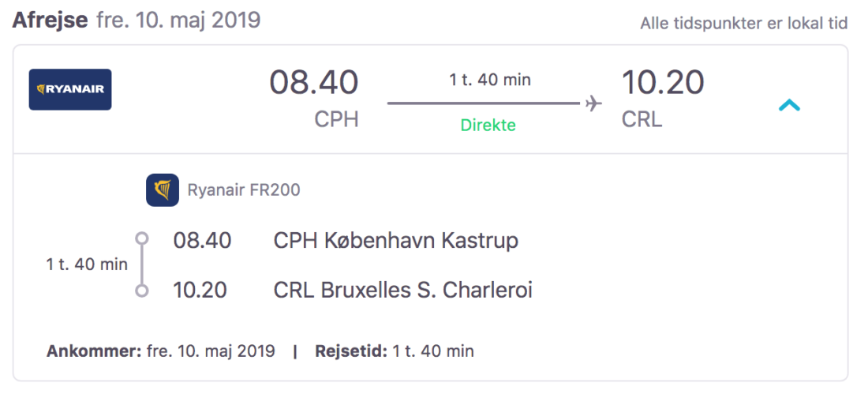Click the Rejsetid travel time text
The width and height of the screenshot is (868, 394).
(395, 351)
